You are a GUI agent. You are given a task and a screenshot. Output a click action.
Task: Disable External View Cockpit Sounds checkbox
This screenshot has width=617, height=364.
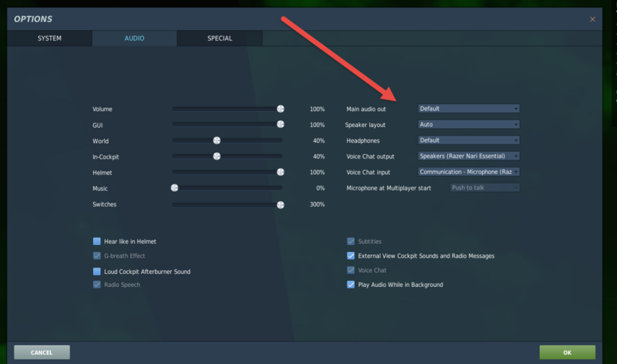[351, 256]
